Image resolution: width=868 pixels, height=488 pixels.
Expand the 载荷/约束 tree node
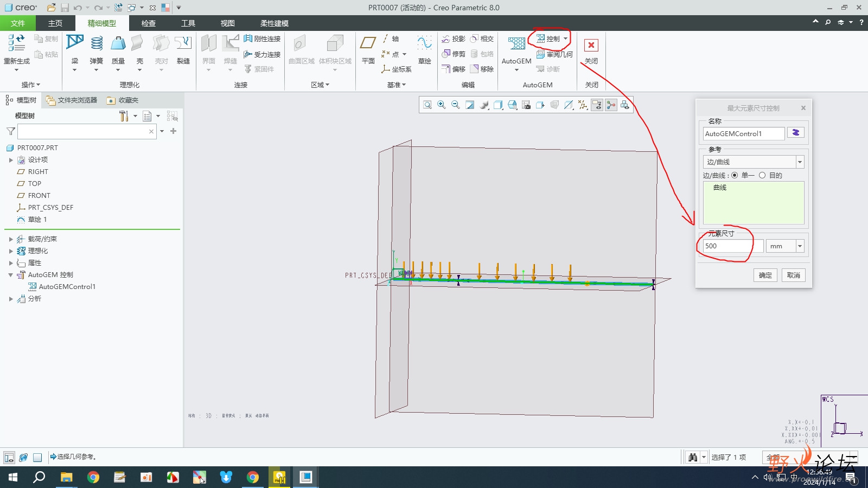11,239
